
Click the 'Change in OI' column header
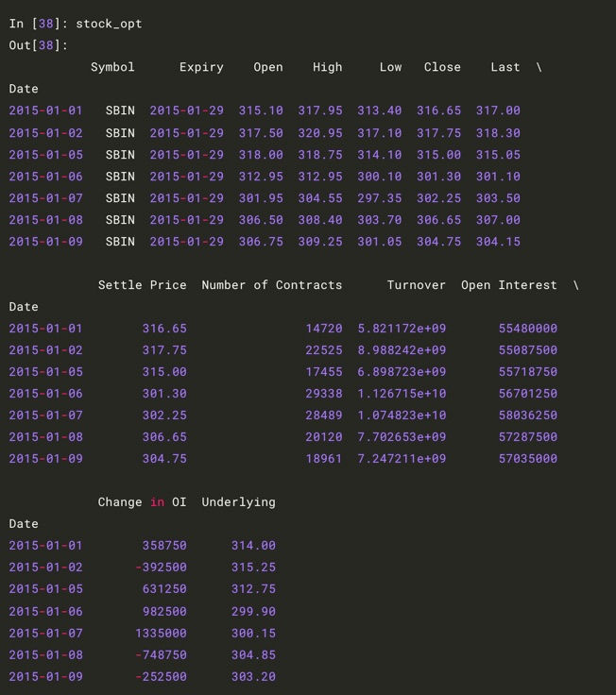point(143,502)
